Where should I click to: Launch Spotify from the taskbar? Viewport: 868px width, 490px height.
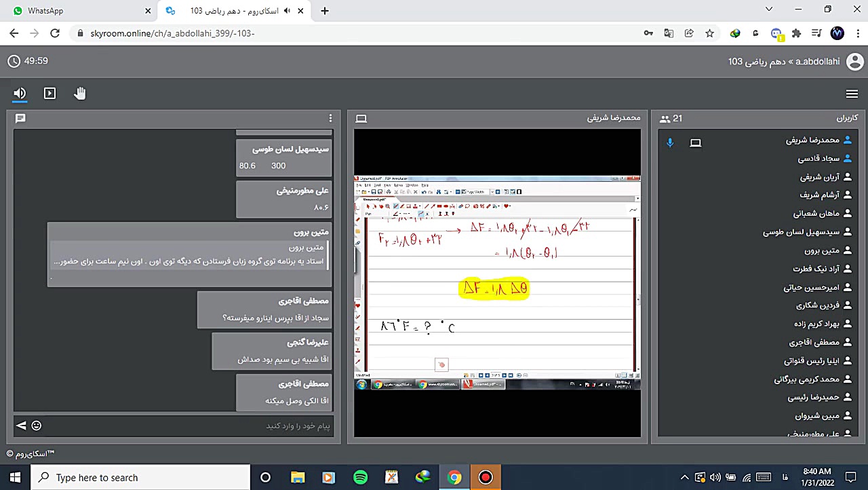pyautogui.click(x=360, y=478)
